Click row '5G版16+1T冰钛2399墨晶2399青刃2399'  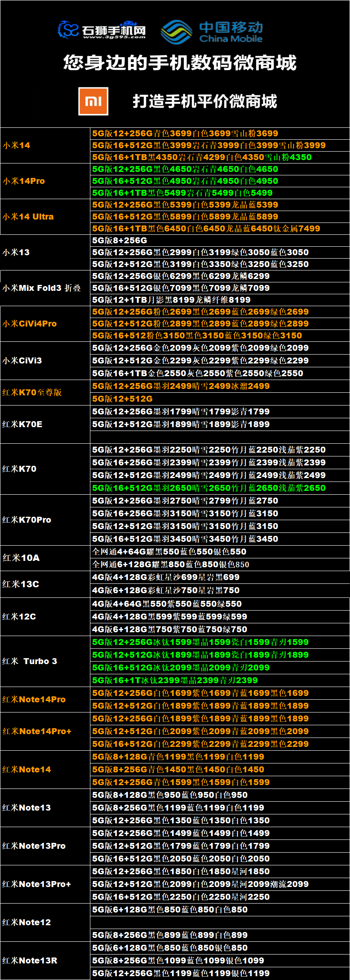220,680
